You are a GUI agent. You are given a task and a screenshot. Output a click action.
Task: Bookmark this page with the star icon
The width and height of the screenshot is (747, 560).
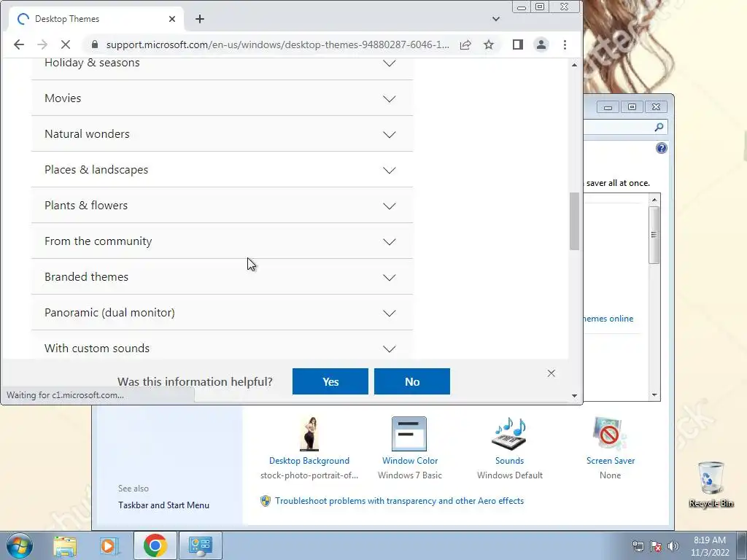pos(489,44)
